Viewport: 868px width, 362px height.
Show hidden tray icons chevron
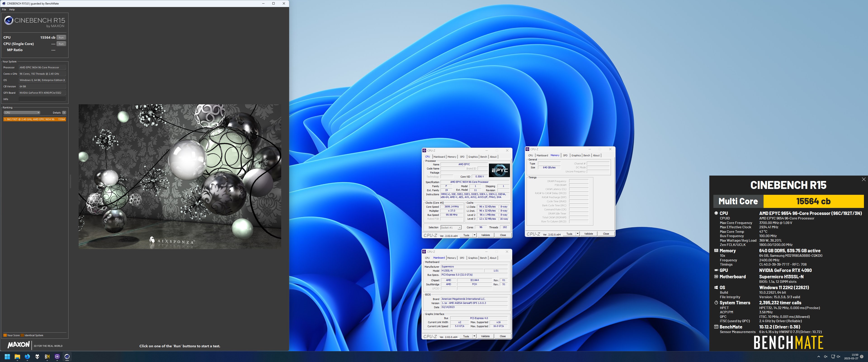coord(819,357)
